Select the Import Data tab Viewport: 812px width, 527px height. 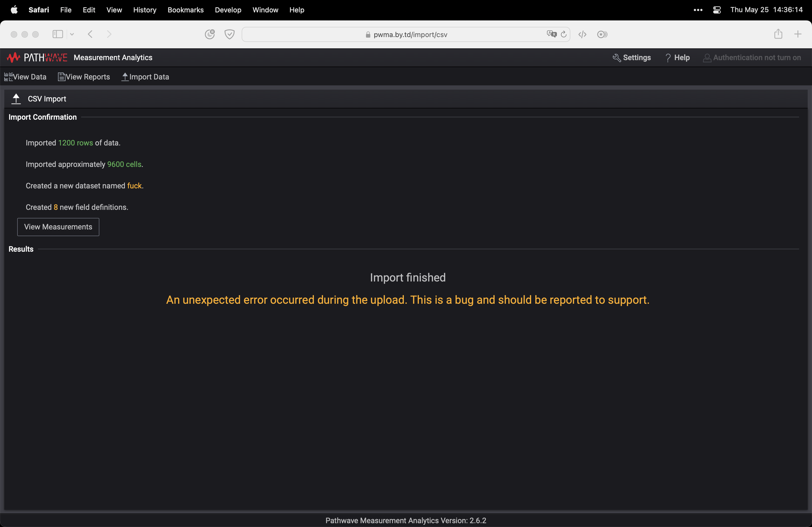coord(145,77)
